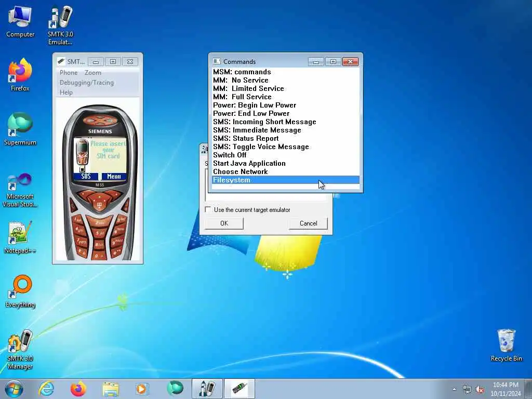
Task: Enable "Use the current target emulator" checkbox
Action: 208,209
